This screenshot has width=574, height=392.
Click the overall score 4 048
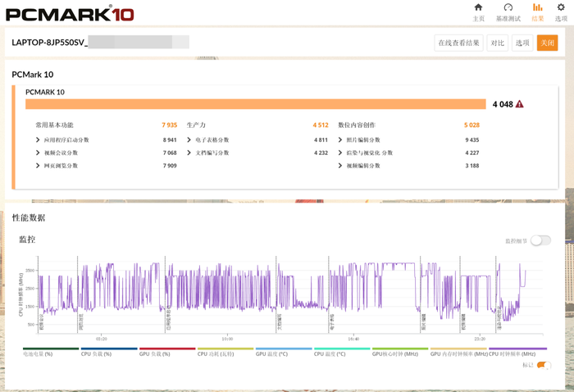tap(503, 104)
